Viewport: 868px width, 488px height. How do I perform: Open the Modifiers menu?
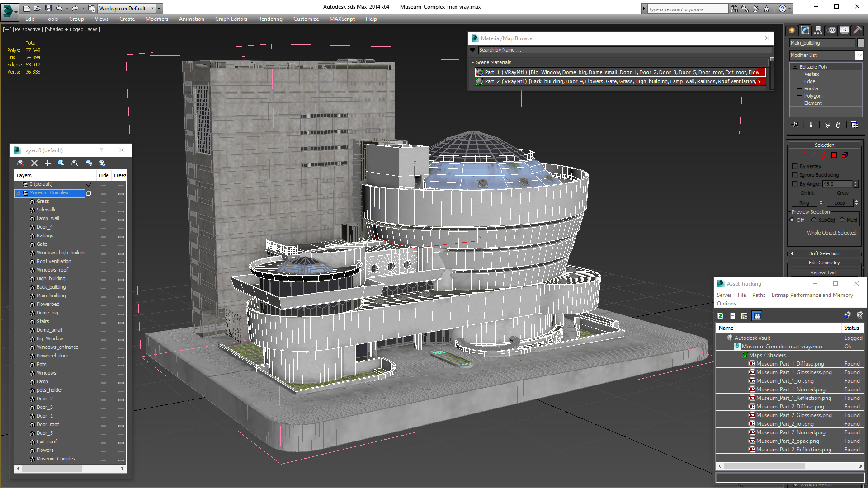point(156,19)
